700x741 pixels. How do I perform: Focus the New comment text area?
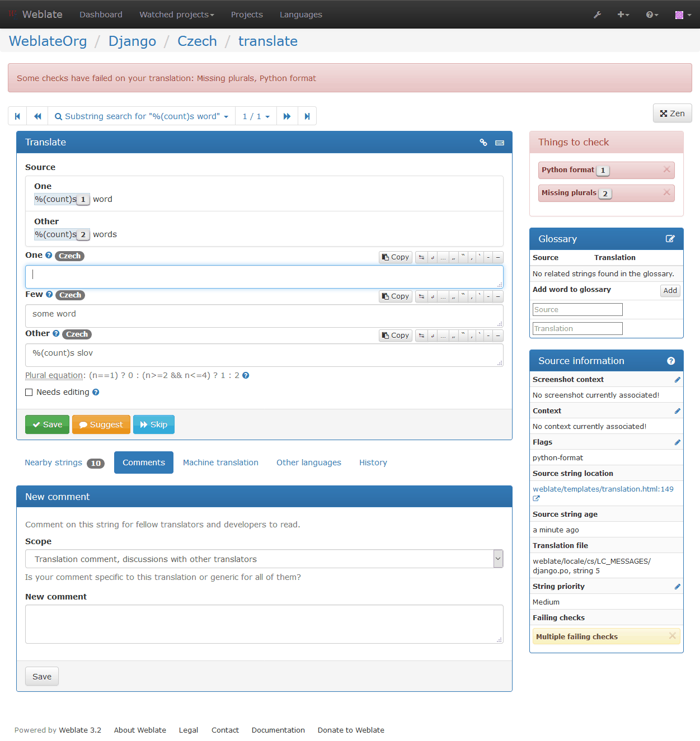pyautogui.click(x=264, y=624)
